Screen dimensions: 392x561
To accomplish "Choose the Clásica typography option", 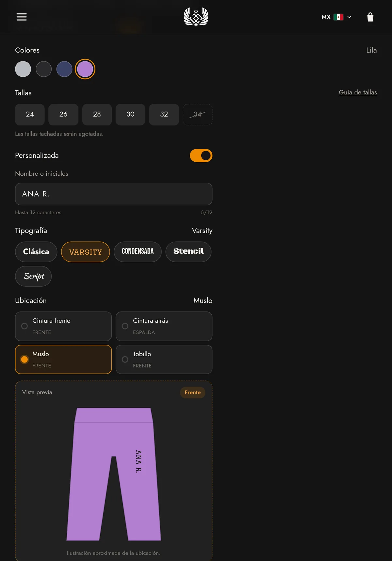I will click(x=36, y=252).
